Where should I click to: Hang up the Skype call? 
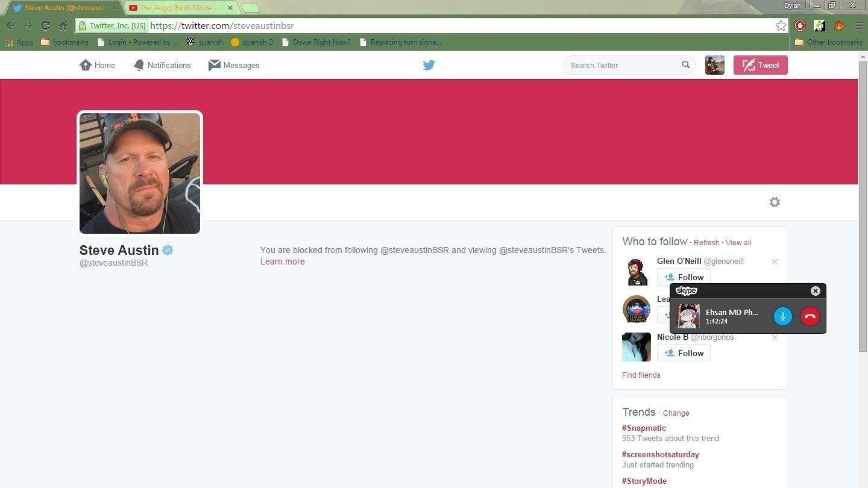pos(810,316)
